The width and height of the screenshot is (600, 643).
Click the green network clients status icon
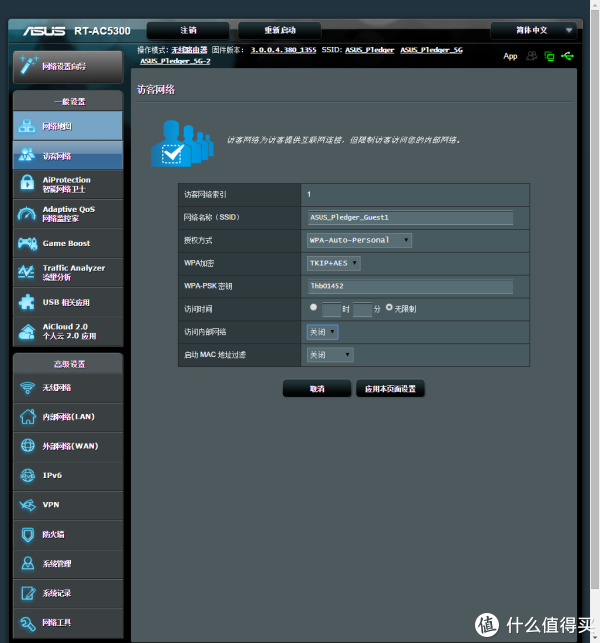click(x=549, y=56)
